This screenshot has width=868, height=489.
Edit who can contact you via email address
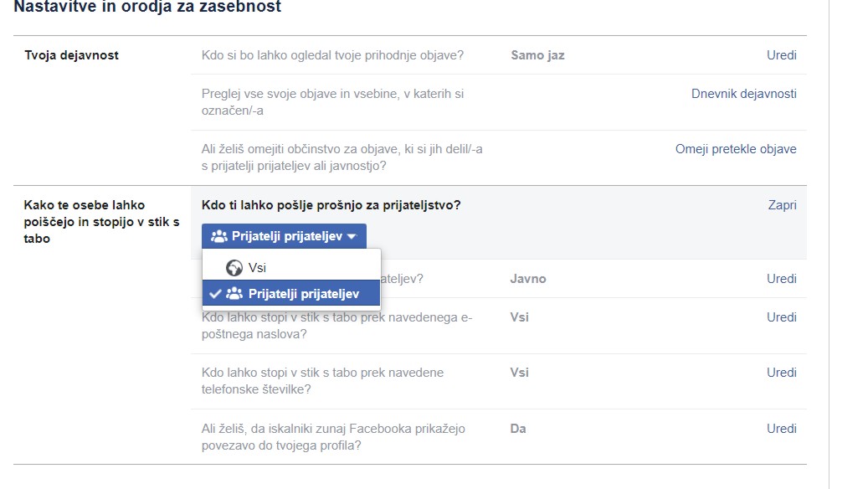point(781,317)
